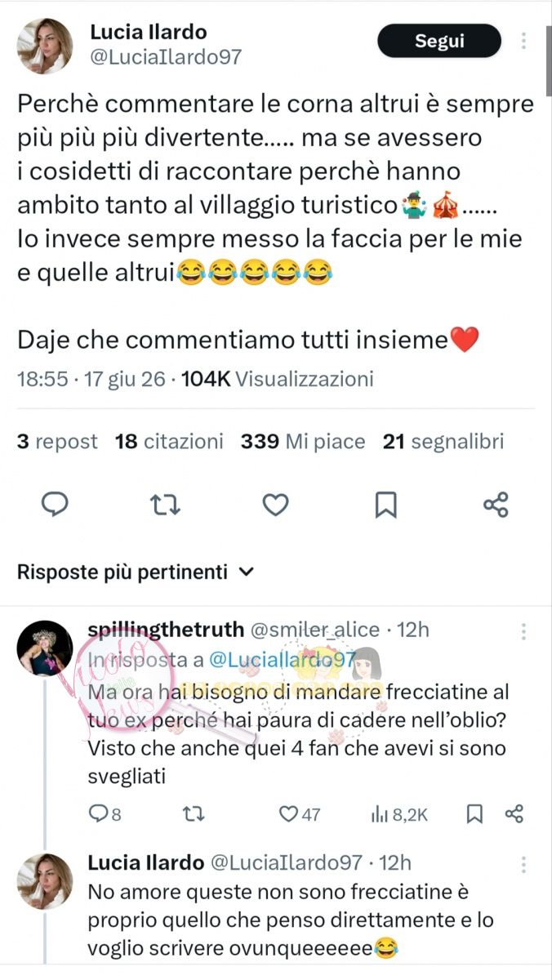Bookmark spillingthetruth's reply

click(474, 813)
